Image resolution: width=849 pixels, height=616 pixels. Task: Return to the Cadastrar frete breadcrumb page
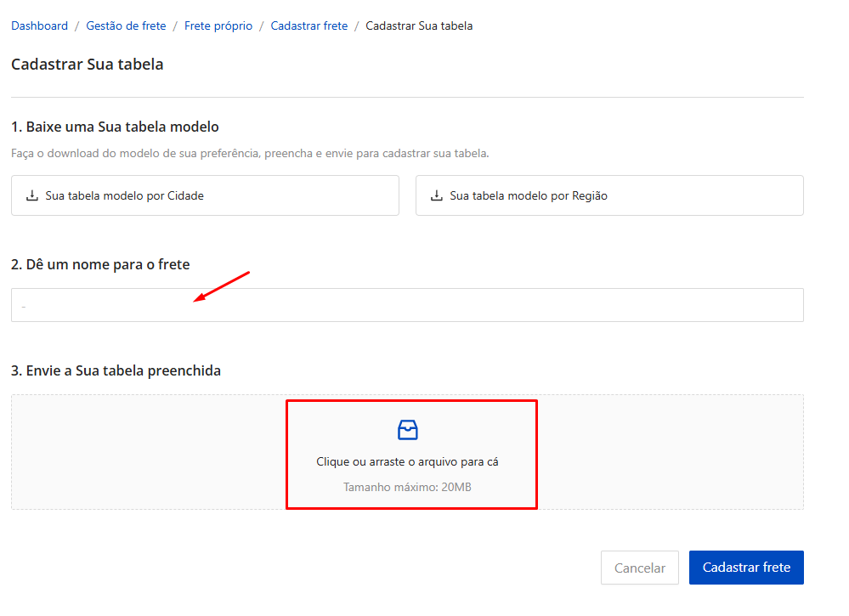tap(309, 25)
